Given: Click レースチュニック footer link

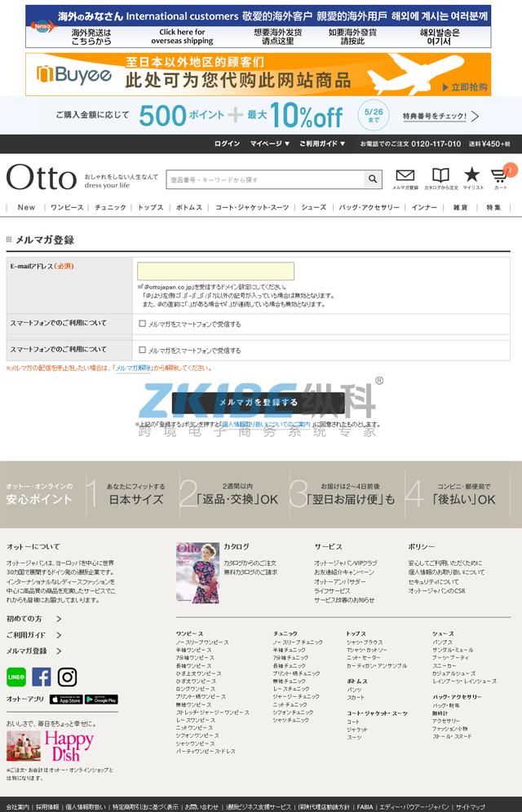Looking at the screenshot, I should tap(291, 689).
